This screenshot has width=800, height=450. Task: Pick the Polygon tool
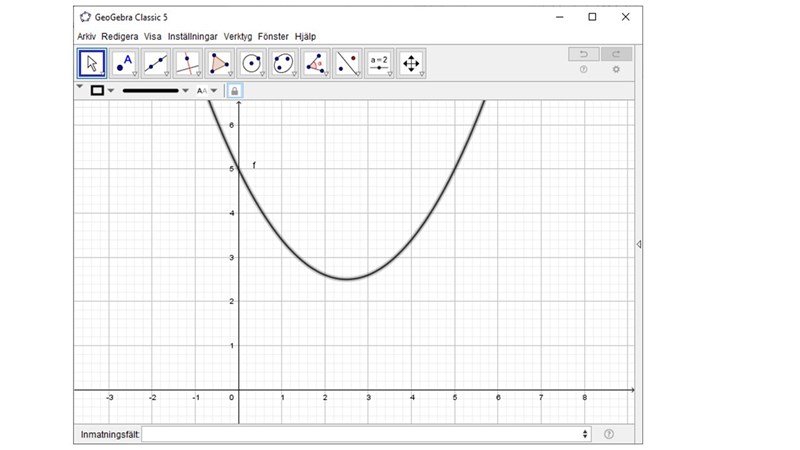pyautogui.click(x=220, y=63)
